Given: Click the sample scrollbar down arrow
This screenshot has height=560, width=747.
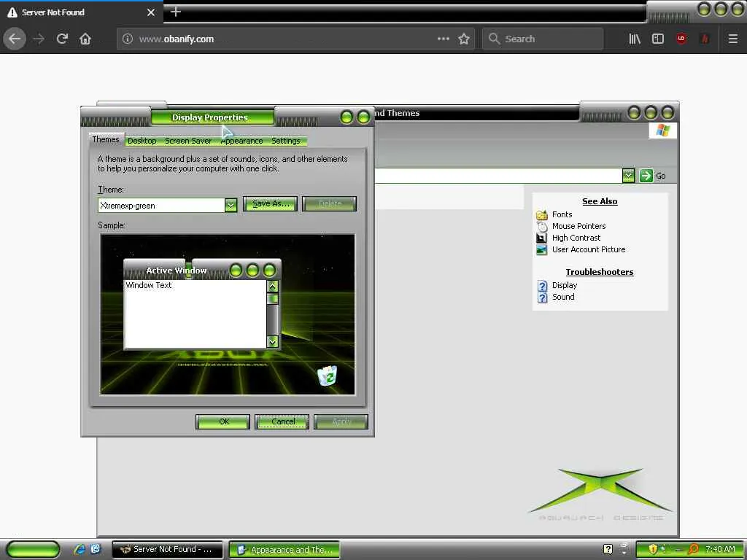Looking at the screenshot, I should coord(273,341).
